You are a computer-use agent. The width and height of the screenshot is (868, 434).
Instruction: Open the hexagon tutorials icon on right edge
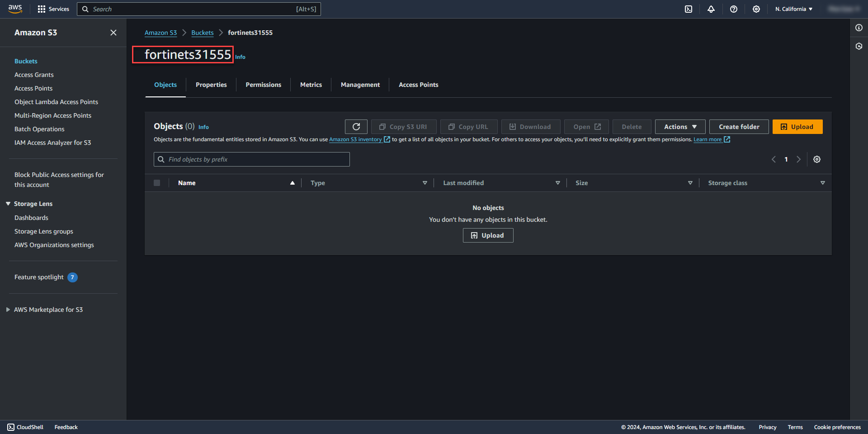tap(859, 46)
